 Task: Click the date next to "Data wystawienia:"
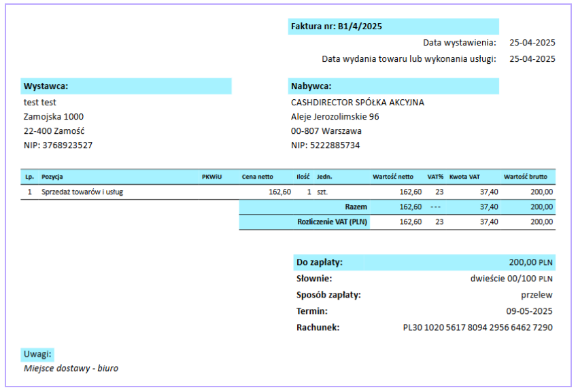532,43
